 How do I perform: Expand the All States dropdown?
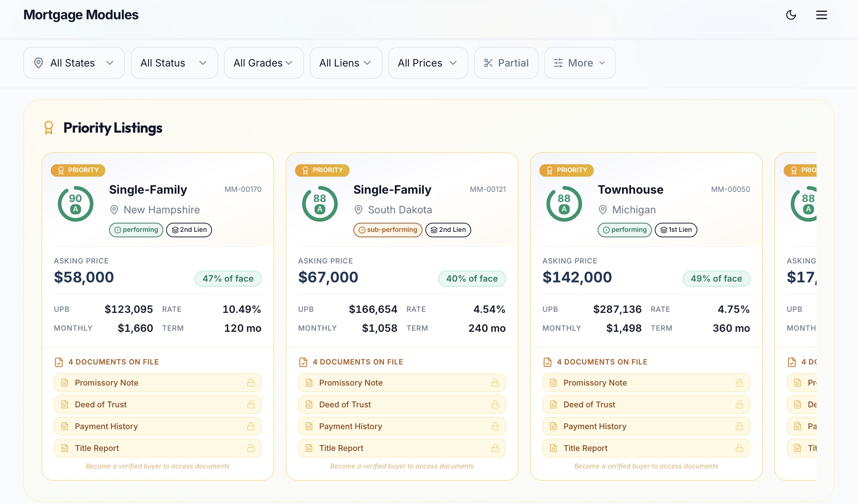tap(74, 63)
